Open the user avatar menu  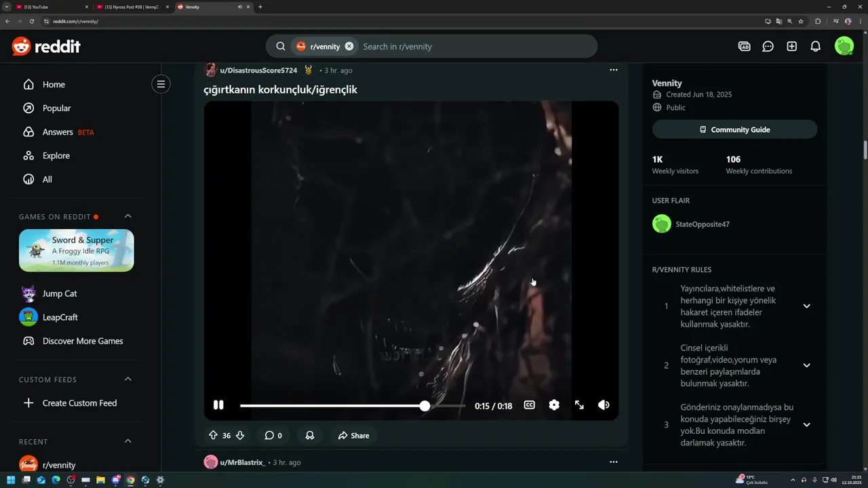[844, 46]
